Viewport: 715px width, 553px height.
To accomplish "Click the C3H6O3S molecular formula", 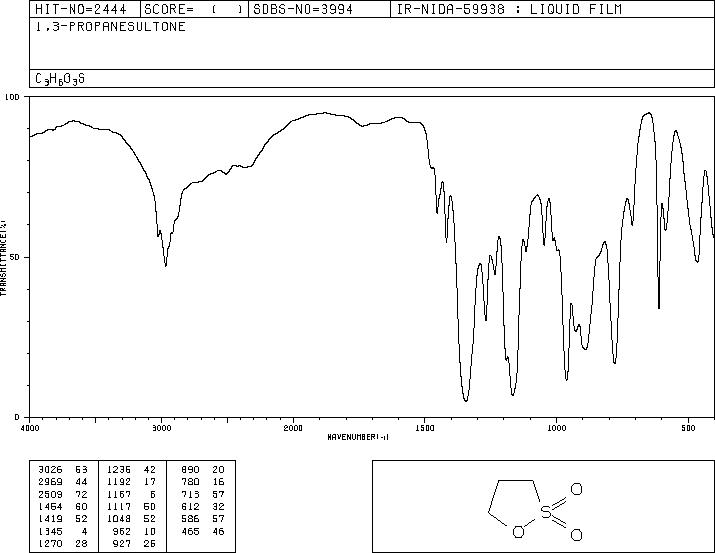I will [60, 79].
